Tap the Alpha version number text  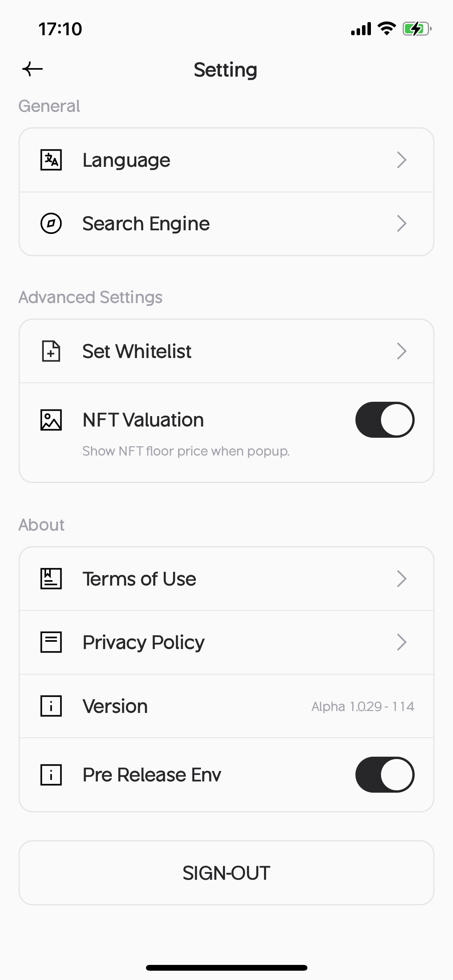pos(363,706)
